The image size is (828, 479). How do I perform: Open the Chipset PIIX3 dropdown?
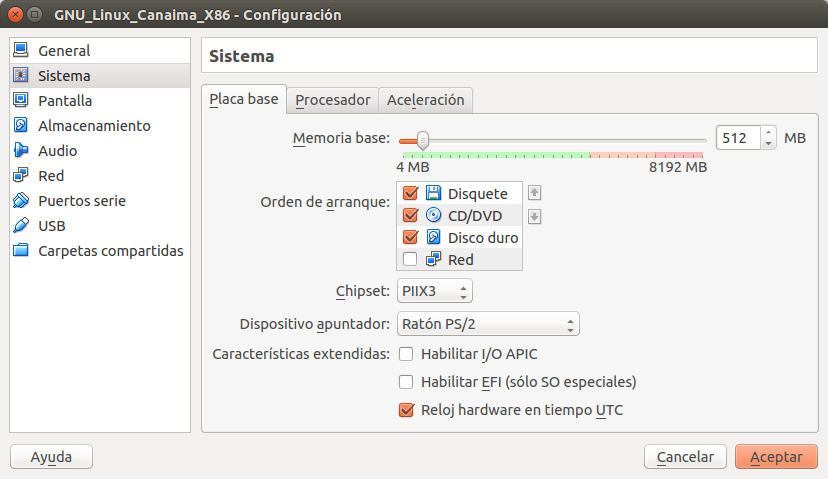pyautogui.click(x=434, y=292)
